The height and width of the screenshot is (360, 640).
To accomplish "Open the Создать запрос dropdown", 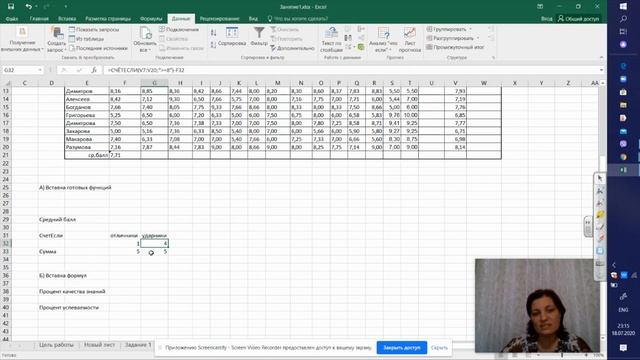I will click(x=56, y=39).
